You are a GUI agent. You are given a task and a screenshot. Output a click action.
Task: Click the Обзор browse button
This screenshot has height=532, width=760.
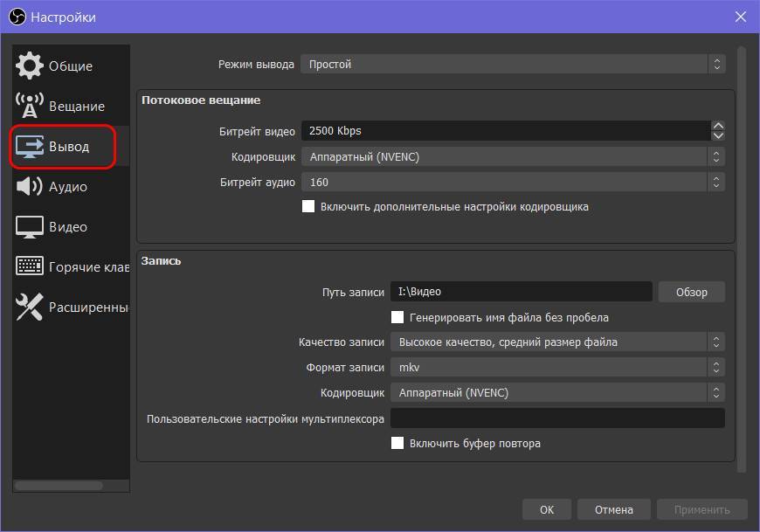(x=691, y=292)
